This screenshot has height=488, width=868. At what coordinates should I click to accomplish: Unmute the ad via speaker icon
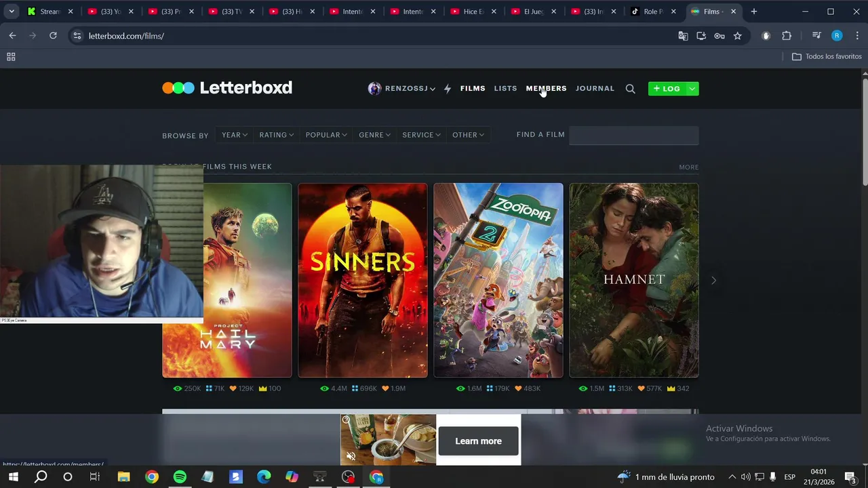coord(351,456)
